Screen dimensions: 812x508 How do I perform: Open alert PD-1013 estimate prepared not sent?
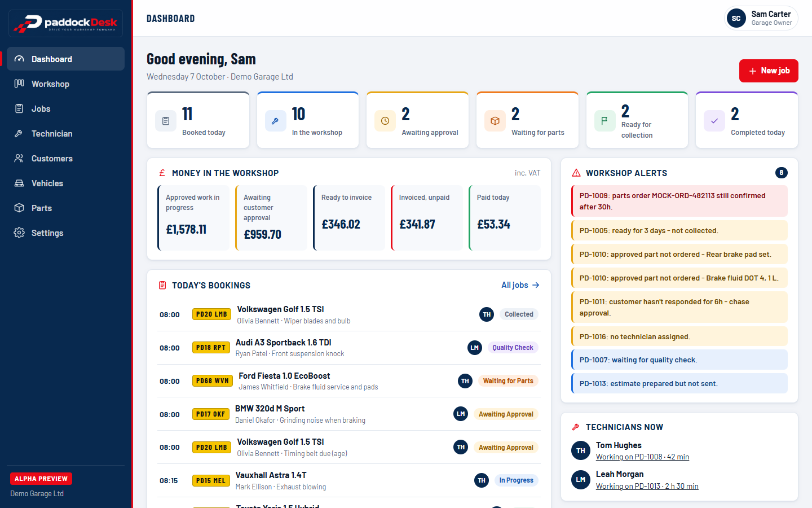tap(679, 383)
